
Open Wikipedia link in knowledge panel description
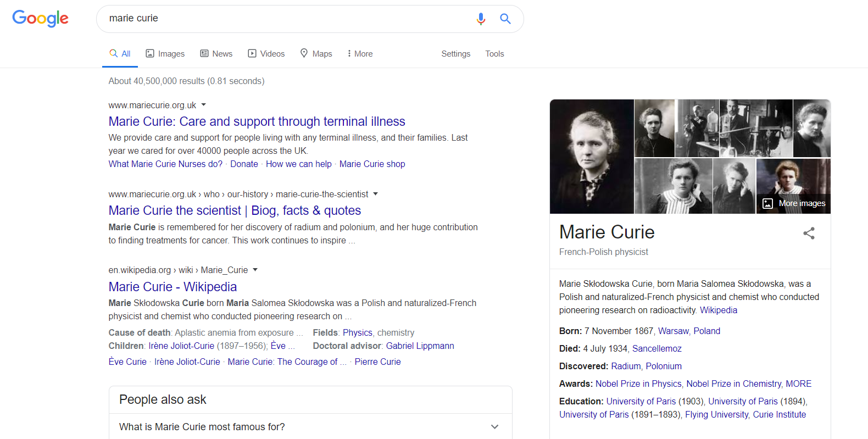[719, 310]
